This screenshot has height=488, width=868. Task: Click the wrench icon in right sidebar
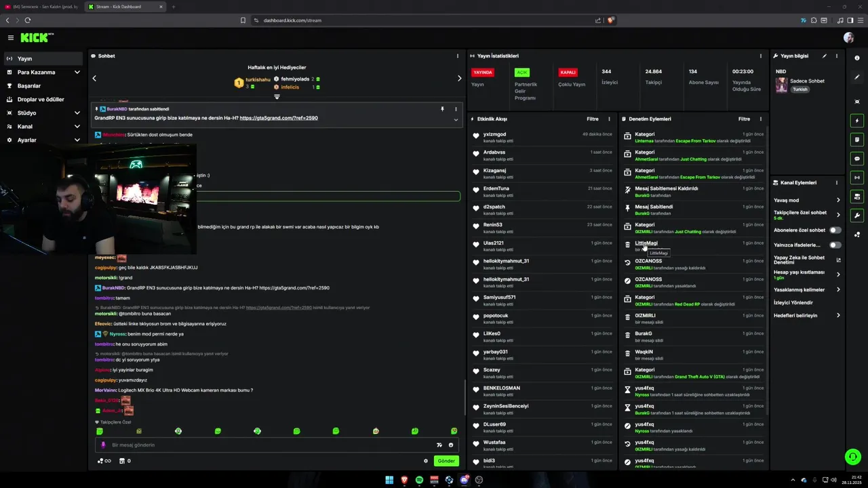click(857, 216)
